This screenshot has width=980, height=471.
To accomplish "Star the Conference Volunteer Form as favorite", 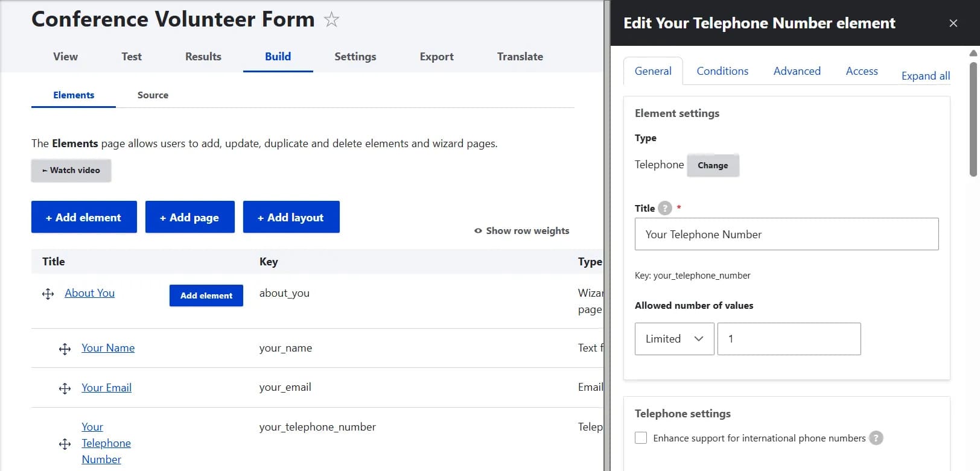I will tap(331, 19).
